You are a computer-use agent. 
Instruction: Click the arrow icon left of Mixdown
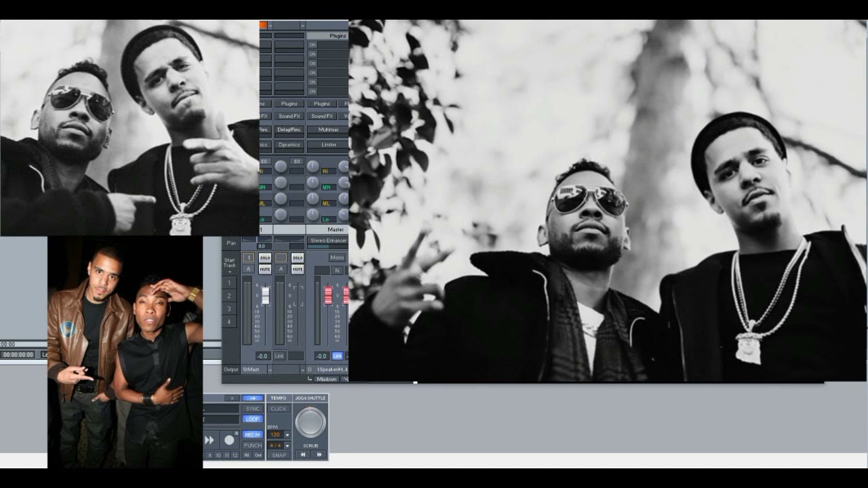(x=309, y=379)
